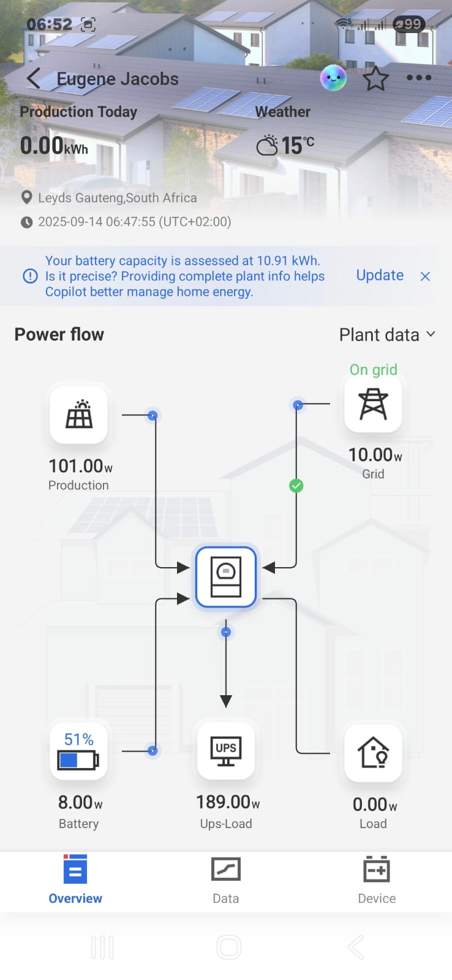Screen dimensions: 452x980
Task: Open the three-dot more options menu
Action: [419, 78]
